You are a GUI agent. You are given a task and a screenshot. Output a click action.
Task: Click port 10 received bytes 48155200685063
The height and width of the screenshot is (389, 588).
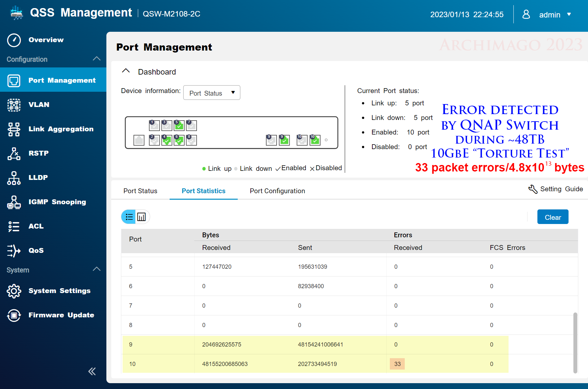point(225,364)
